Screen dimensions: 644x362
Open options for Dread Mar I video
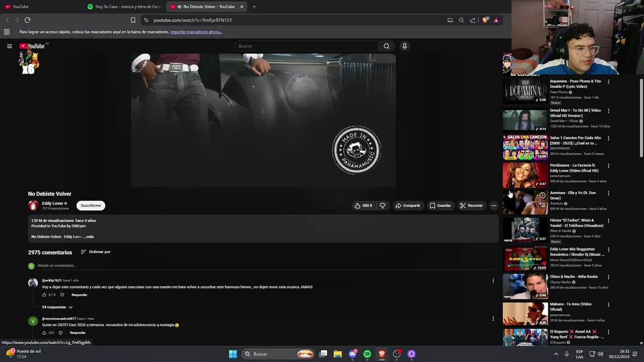pos(608,111)
